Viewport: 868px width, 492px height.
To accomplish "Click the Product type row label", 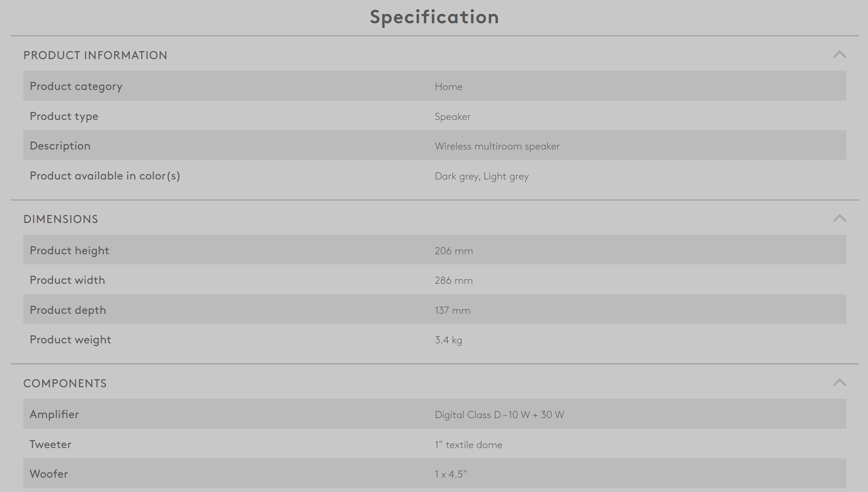I will (64, 116).
